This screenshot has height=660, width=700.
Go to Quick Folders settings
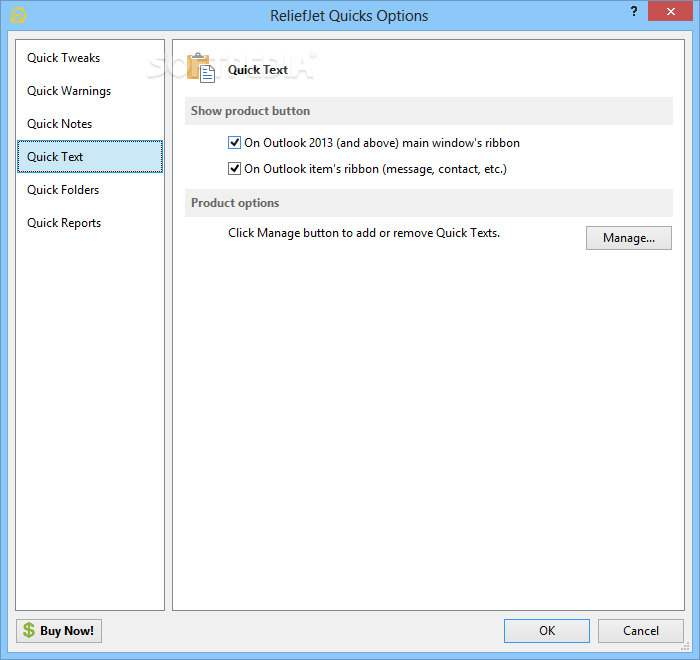tap(90, 190)
